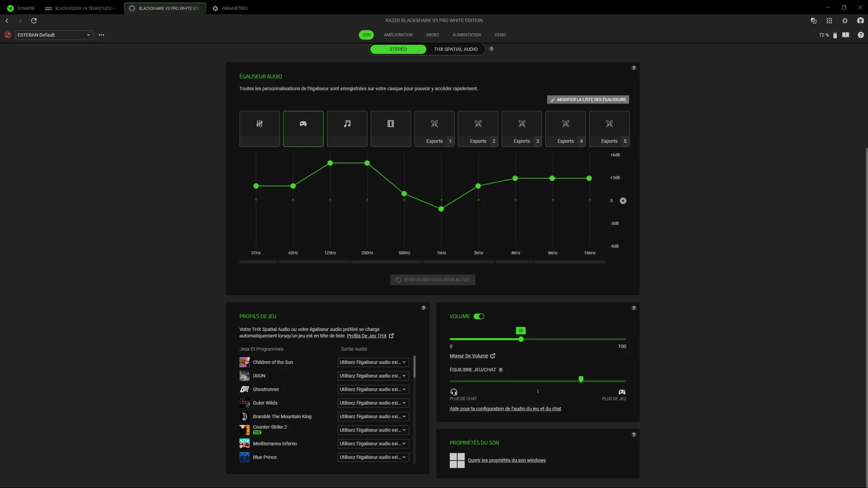Screen dimensions: 868x488
Task: Open help for the Volume panel
Action: (x=634, y=308)
